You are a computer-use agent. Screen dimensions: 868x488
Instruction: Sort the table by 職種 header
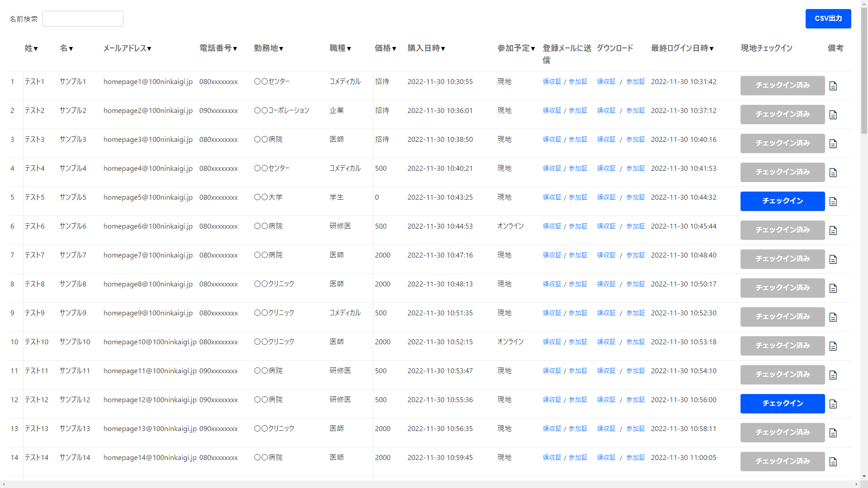pyautogui.click(x=340, y=48)
